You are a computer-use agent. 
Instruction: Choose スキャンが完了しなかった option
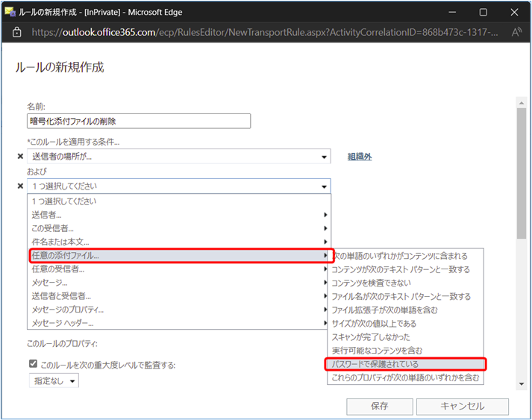(x=405, y=337)
